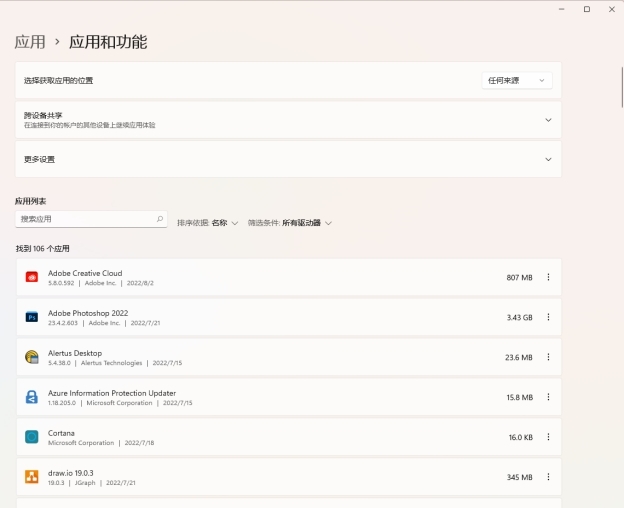Focus the 搜索应用 search field
The height and width of the screenshot is (508, 624).
coord(91,219)
